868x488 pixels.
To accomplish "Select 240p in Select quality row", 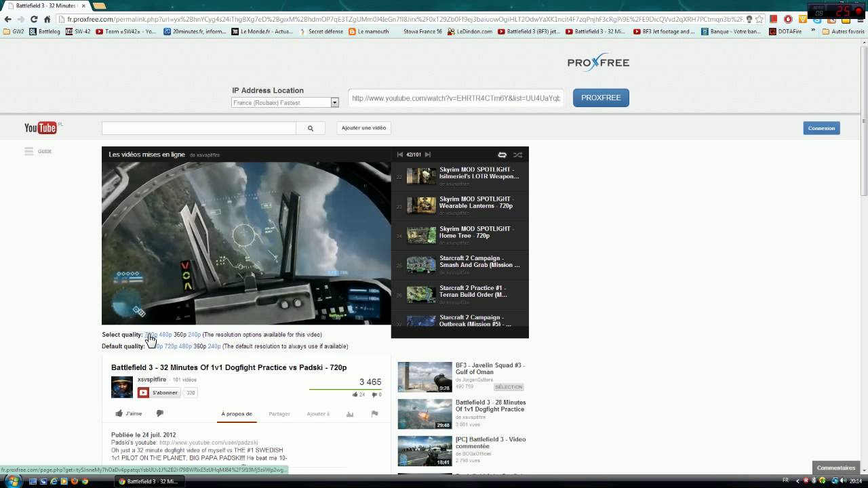I will click(194, 335).
